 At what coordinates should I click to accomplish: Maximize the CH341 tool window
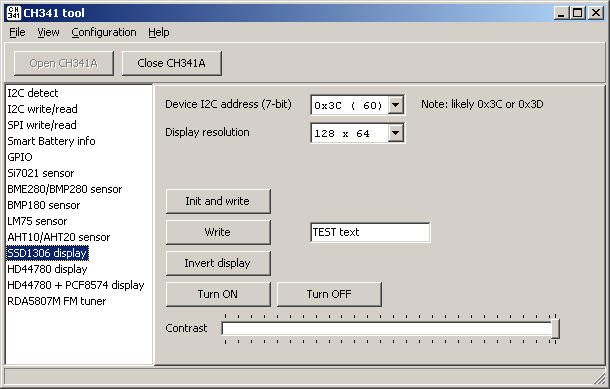578,13
